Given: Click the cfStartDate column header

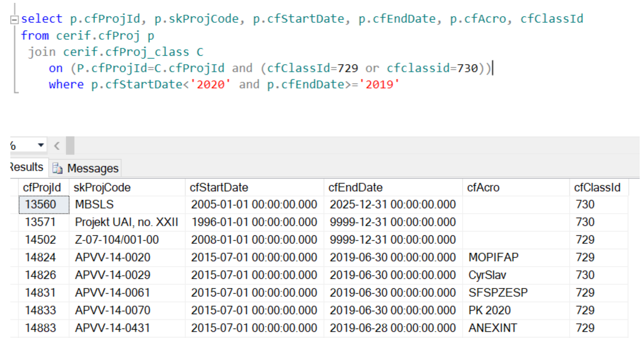Looking at the screenshot, I should tap(219, 187).
